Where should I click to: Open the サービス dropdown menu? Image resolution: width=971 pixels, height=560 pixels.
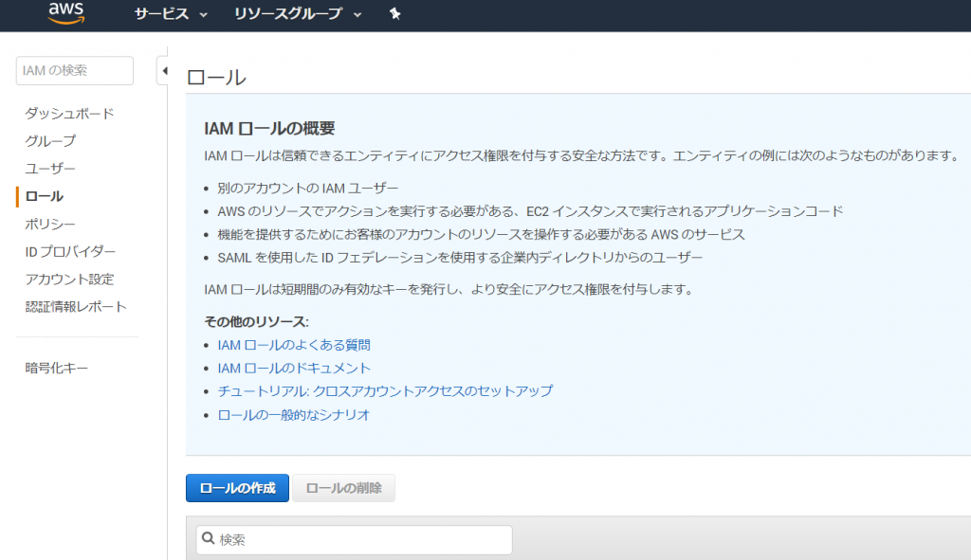[171, 13]
